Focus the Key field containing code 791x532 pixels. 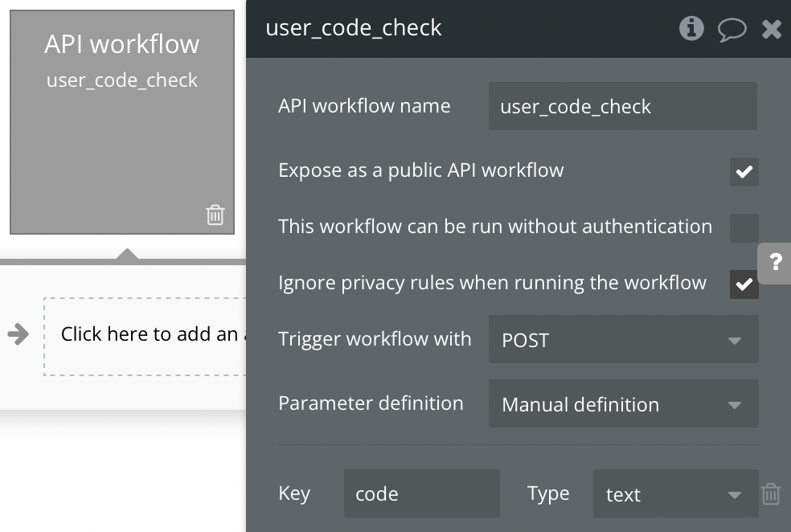tap(421, 493)
